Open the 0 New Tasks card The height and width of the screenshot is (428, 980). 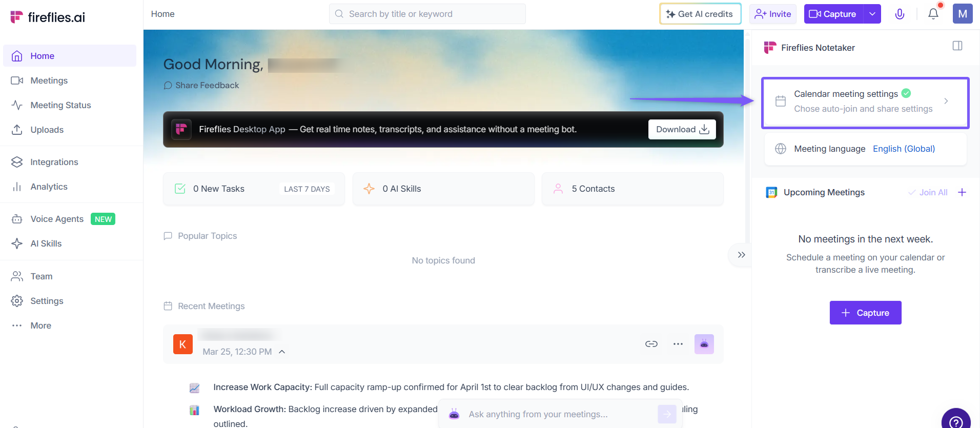(254, 189)
